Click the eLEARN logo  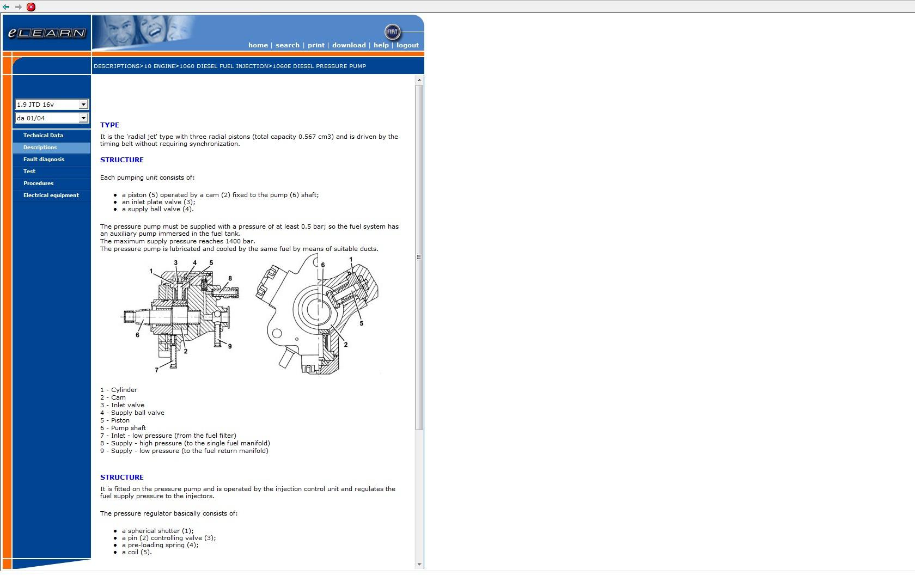click(47, 33)
